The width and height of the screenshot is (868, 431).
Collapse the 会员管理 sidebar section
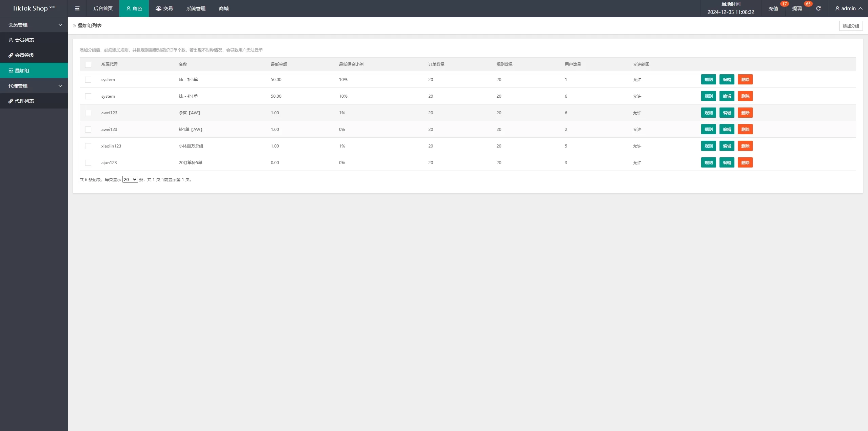tap(34, 25)
